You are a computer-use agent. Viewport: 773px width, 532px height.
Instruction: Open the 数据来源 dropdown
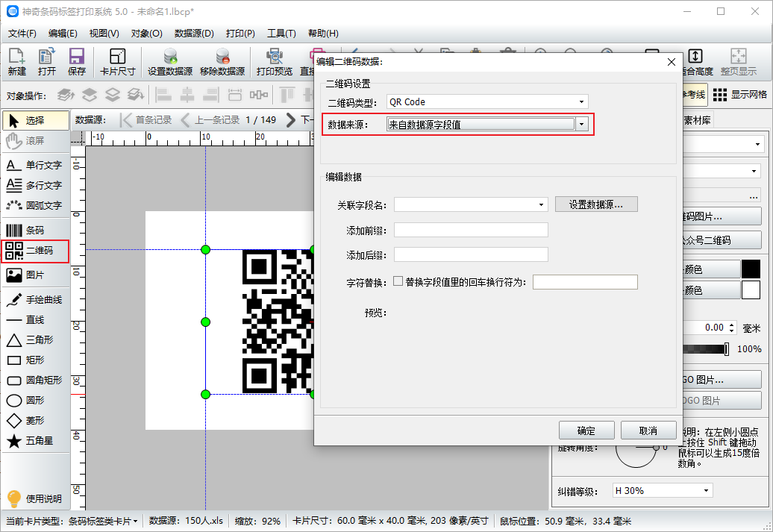click(x=582, y=125)
